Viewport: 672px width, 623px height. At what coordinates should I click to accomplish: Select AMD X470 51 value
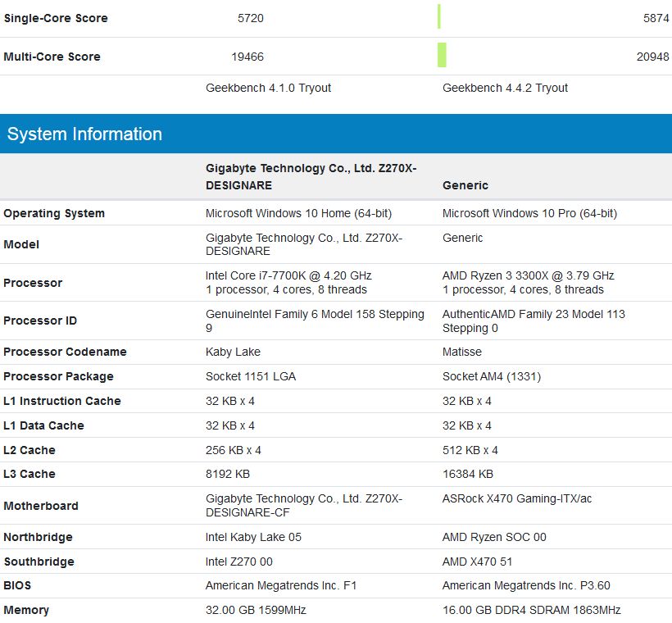[477, 562]
